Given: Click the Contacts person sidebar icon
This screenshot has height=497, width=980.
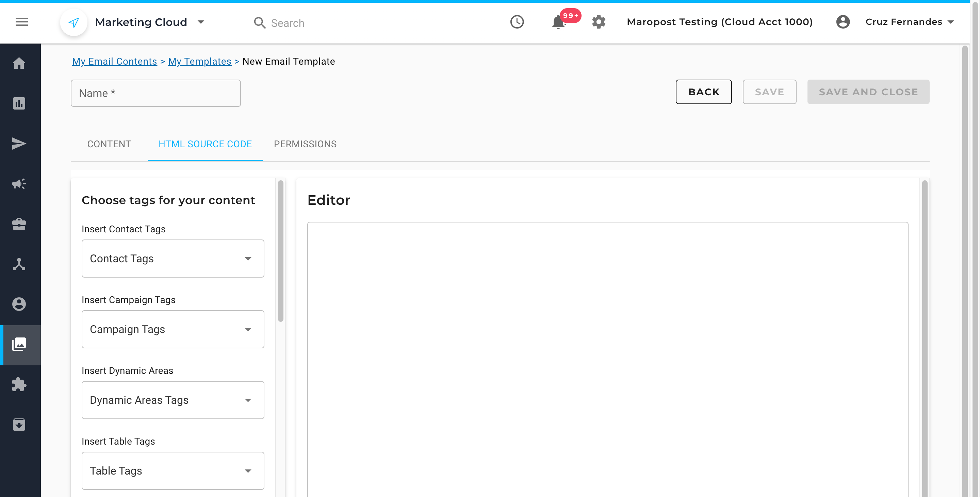Looking at the screenshot, I should (19, 304).
